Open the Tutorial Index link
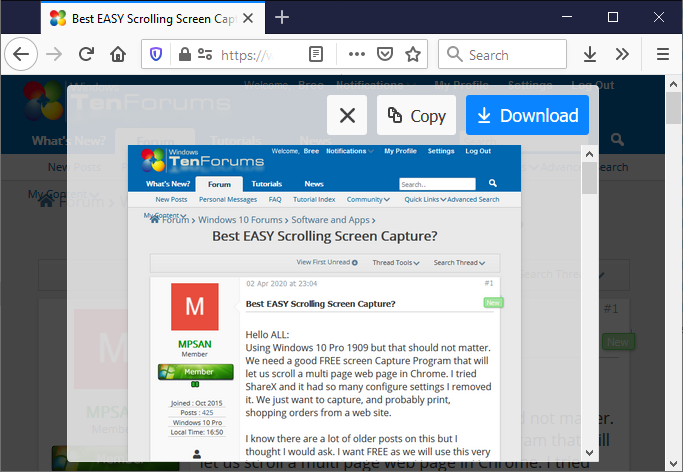 pyautogui.click(x=314, y=199)
